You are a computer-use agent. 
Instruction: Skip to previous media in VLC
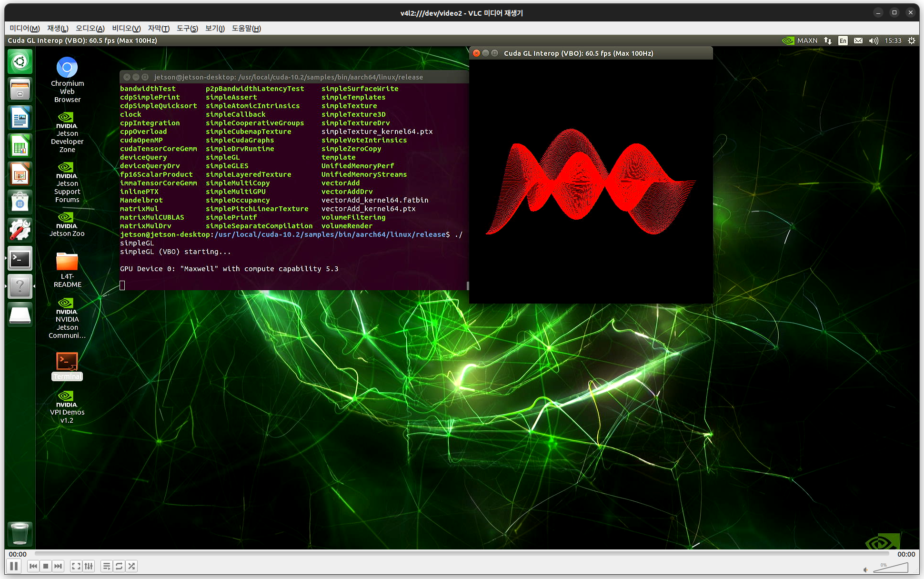pyautogui.click(x=33, y=566)
